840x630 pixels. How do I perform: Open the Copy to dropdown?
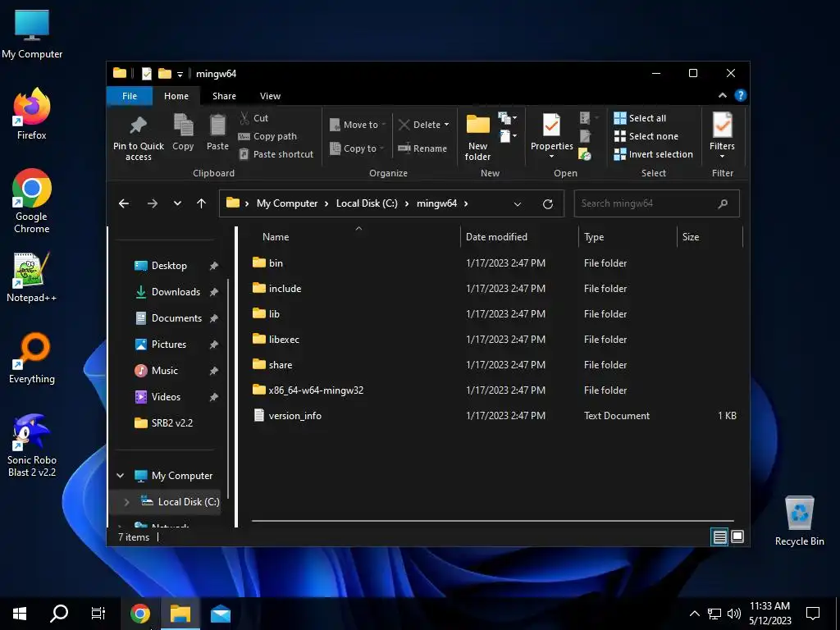click(356, 148)
